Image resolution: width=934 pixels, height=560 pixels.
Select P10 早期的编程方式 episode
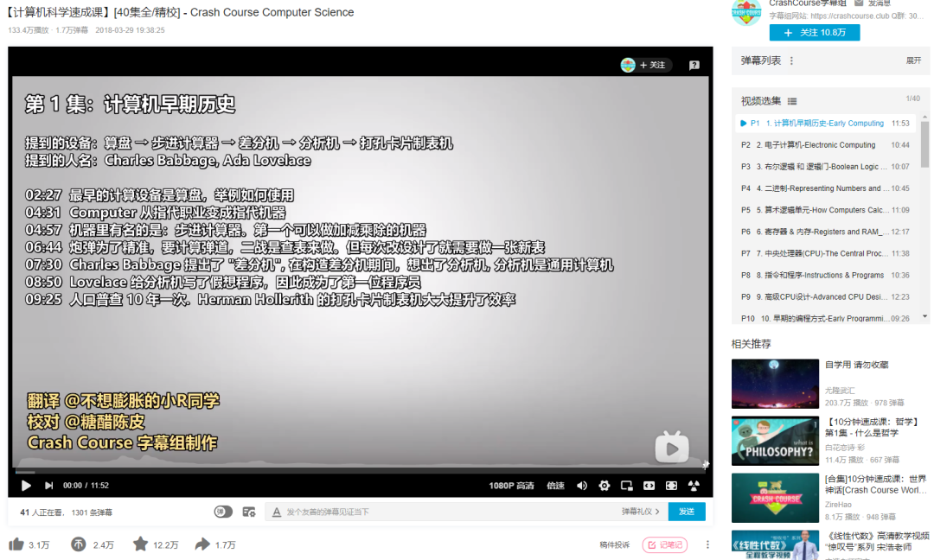pos(825,318)
